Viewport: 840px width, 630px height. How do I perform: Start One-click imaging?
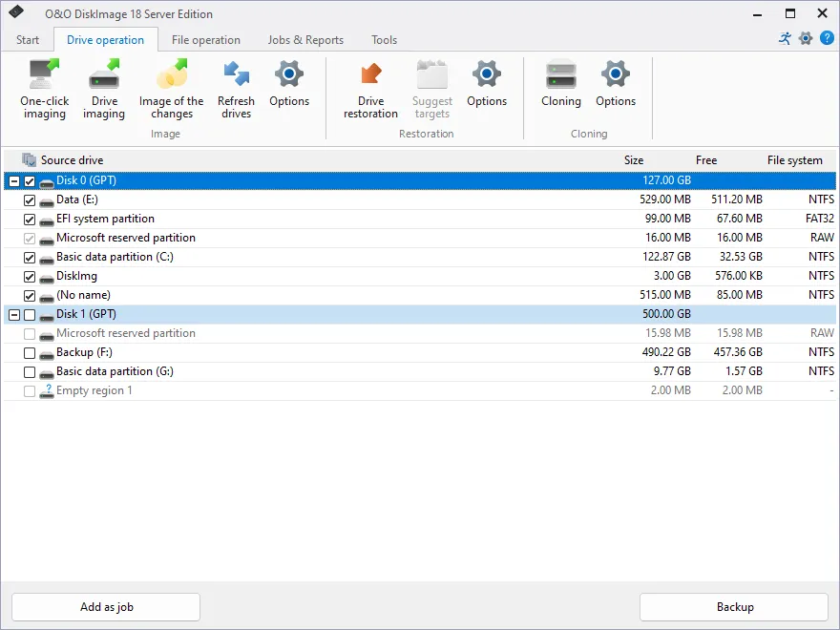point(45,89)
